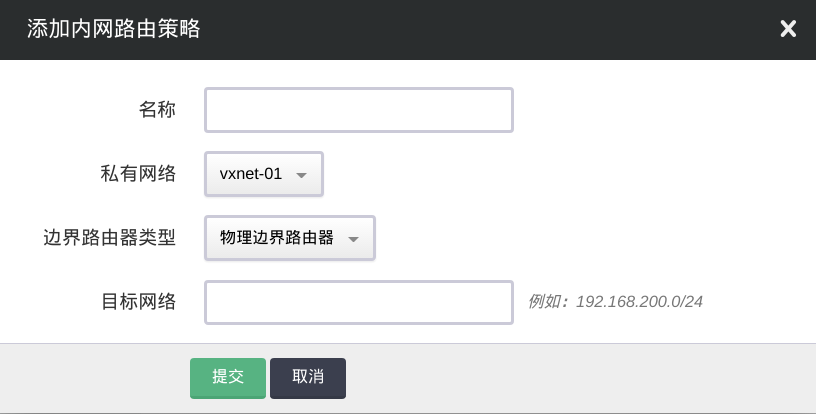Click the 名称 text input field
The width and height of the screenshot is (816, 414).
point(358,110)
